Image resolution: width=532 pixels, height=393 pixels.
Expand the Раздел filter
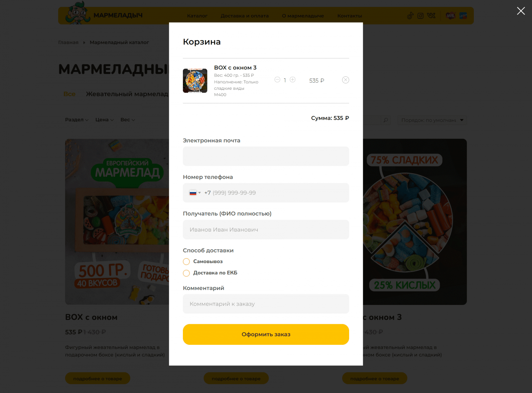(x=77, y=120)
